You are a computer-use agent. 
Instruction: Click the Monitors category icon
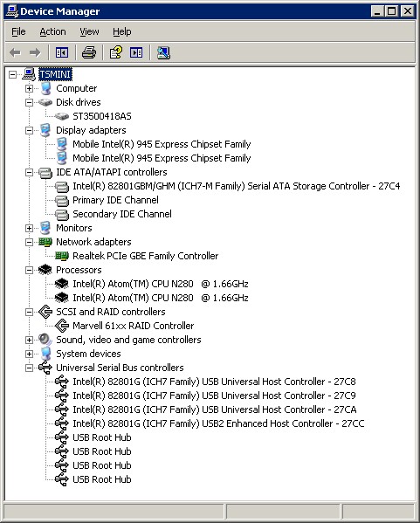(x=45, y=228)
